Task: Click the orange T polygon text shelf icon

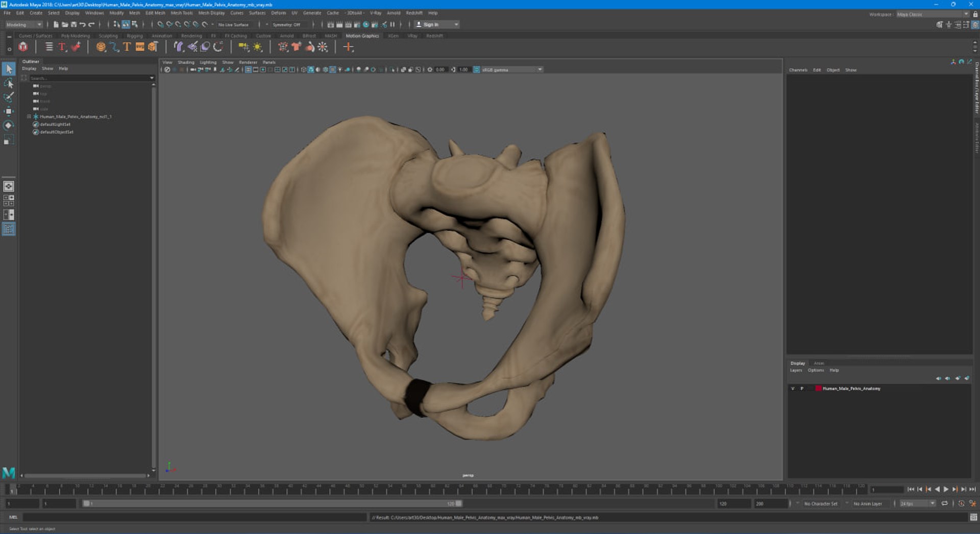Action: click(127, 47)
